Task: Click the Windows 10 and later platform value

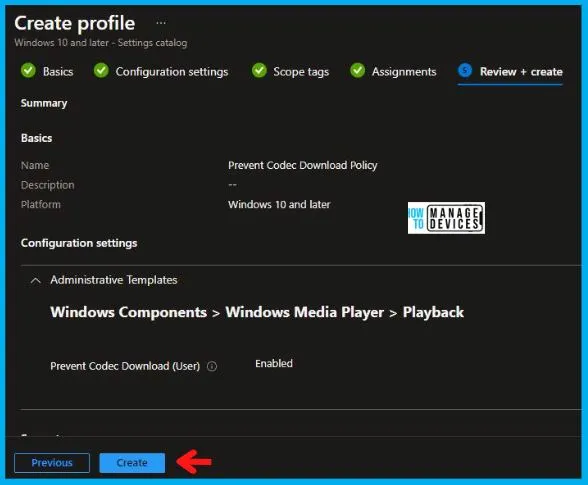Action: coord(279,204)
